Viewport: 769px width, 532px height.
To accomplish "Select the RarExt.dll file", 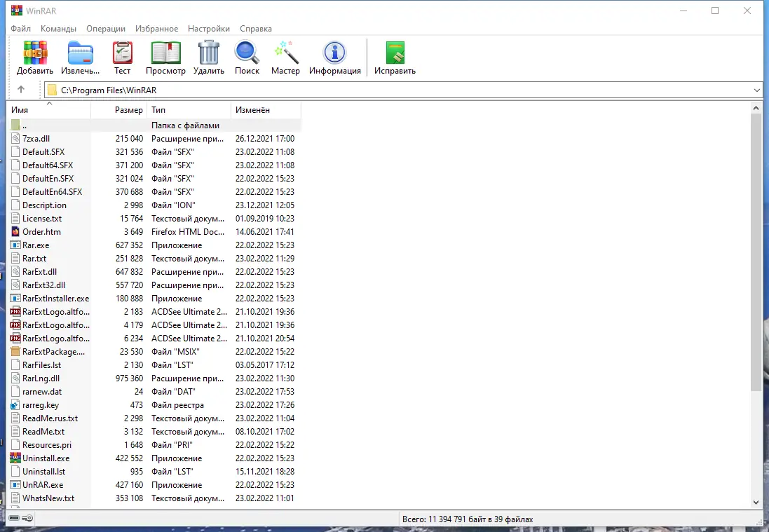I will (155, 272).
